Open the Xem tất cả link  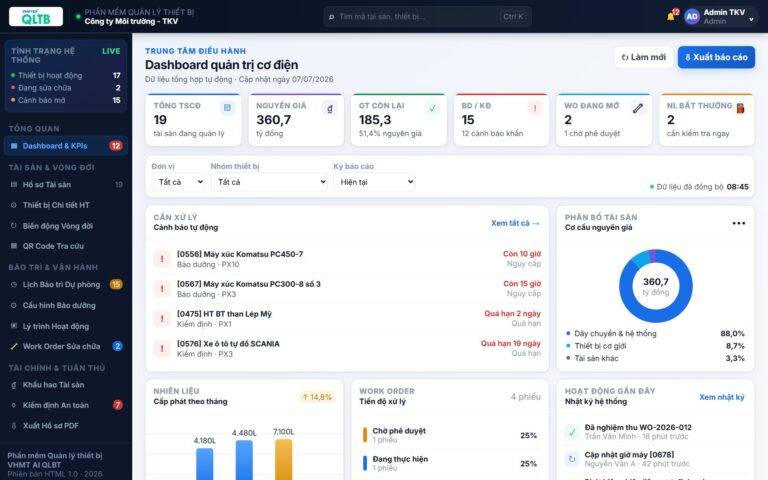click(x=515, y=223)
